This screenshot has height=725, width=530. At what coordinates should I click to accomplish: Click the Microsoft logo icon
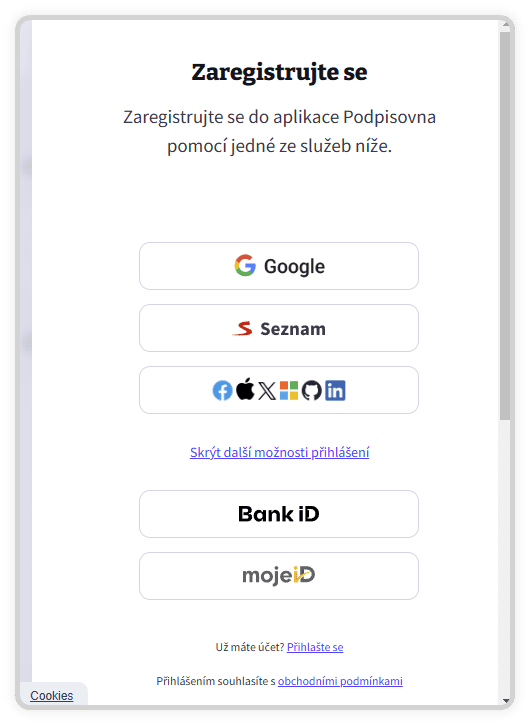coord(289,391)
